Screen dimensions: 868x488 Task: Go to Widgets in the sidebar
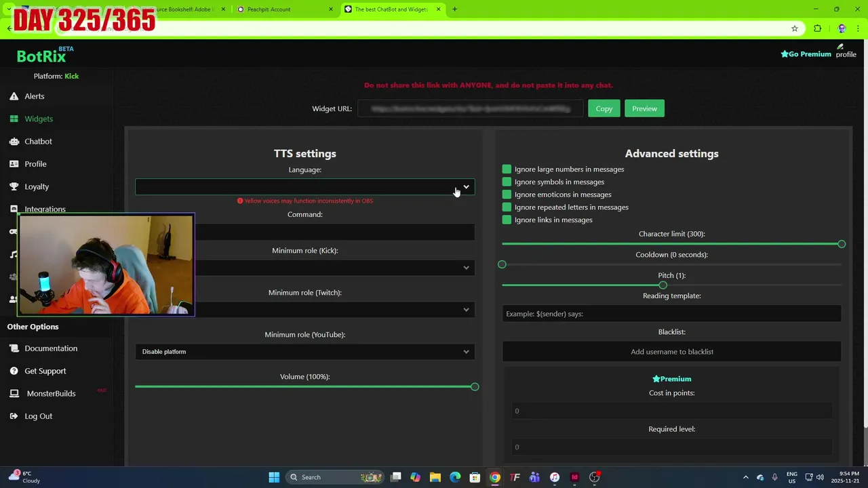click(39, 119)
